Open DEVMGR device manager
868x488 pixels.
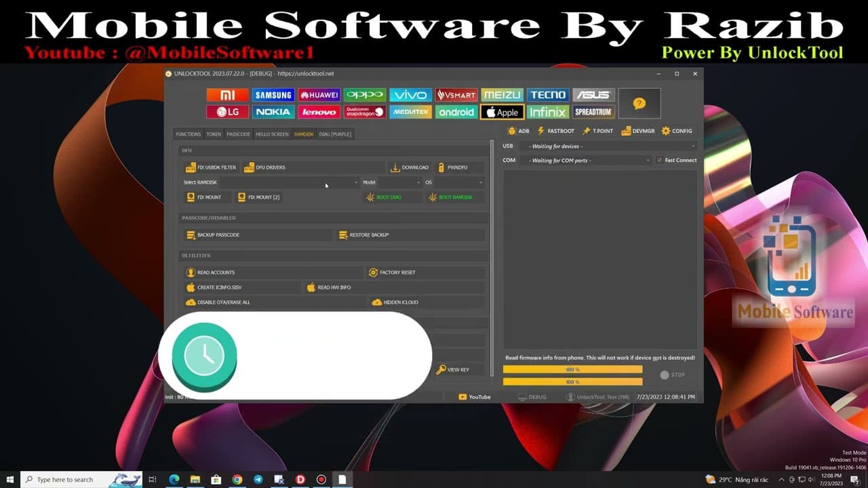(x=637, y=131)
